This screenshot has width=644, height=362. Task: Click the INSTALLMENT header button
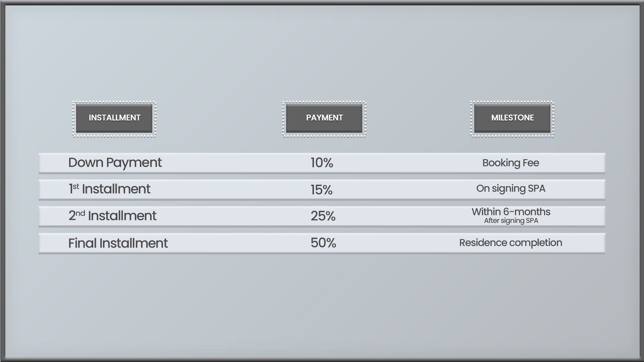click(x=114, y=118)
